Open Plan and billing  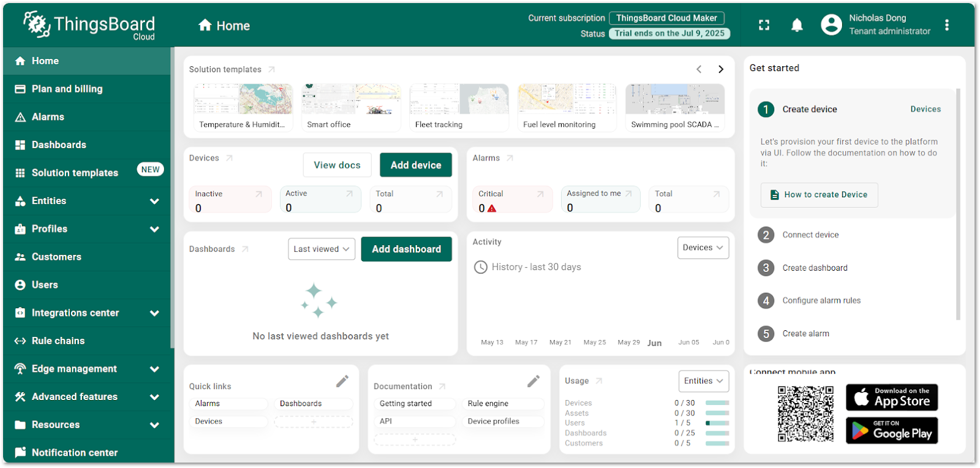pyautogui.click(x=87, y=89)
